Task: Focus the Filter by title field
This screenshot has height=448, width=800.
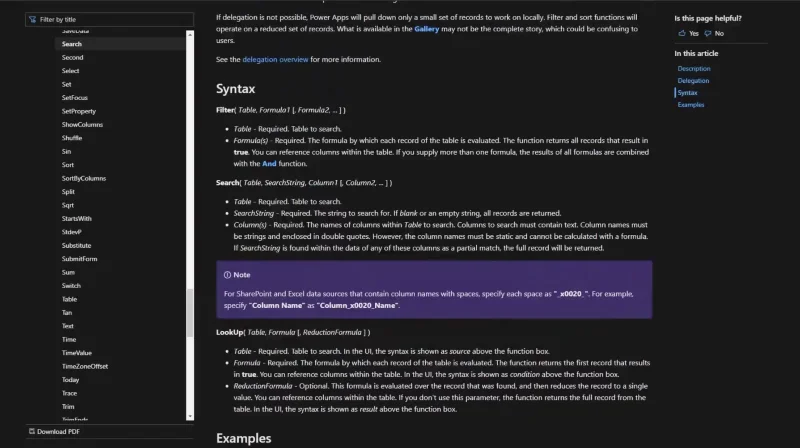Action: click(x=109, y=19)
